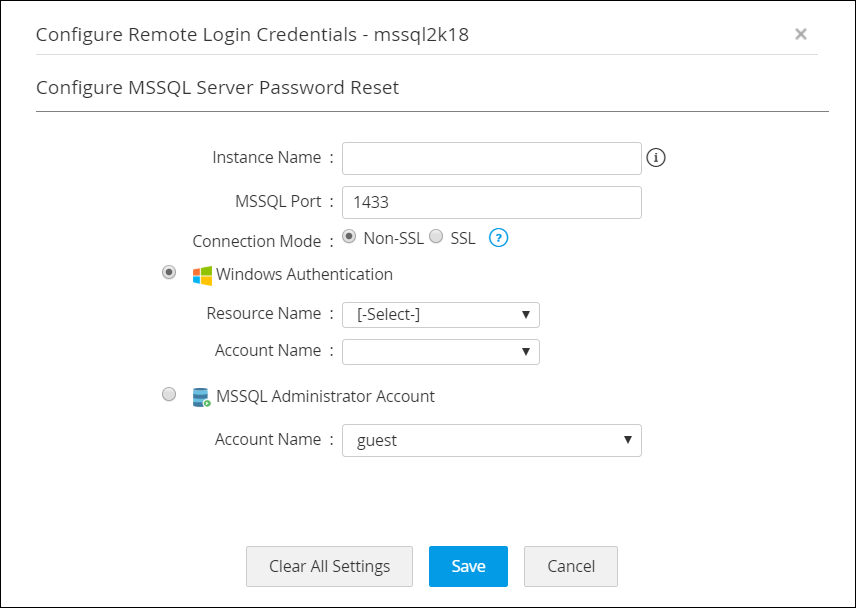Click the MSSQL Port field
The width and height of the screenshot is (856, 608).
[x=491, y=202]
